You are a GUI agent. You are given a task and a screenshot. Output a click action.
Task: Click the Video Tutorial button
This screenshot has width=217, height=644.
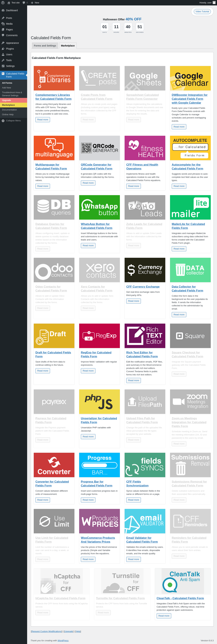click(202, 12)
